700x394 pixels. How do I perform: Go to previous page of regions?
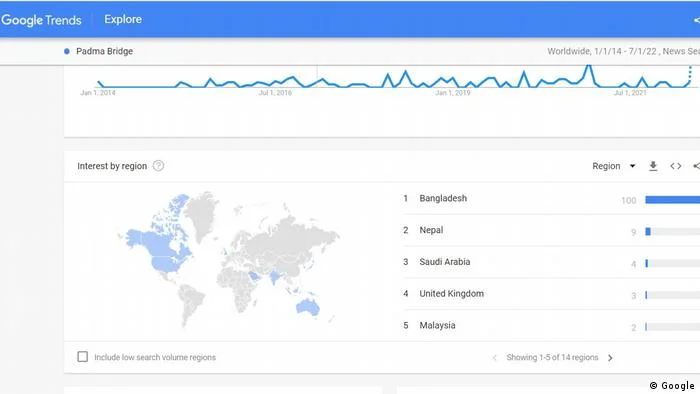tap(494, 358)
